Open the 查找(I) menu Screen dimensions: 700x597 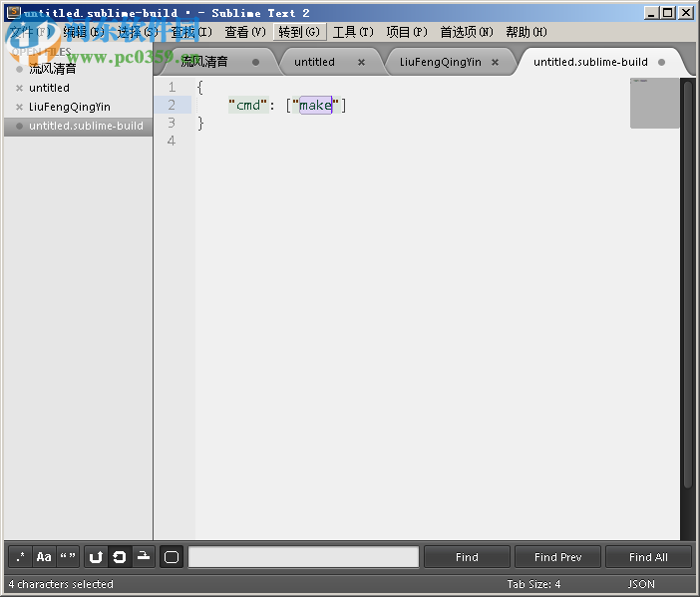[191, 32]
